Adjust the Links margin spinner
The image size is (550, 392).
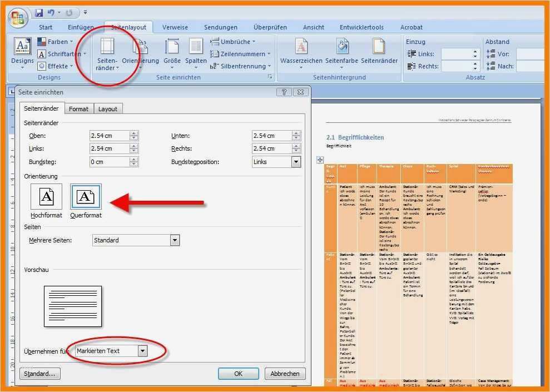click(134, 148)
